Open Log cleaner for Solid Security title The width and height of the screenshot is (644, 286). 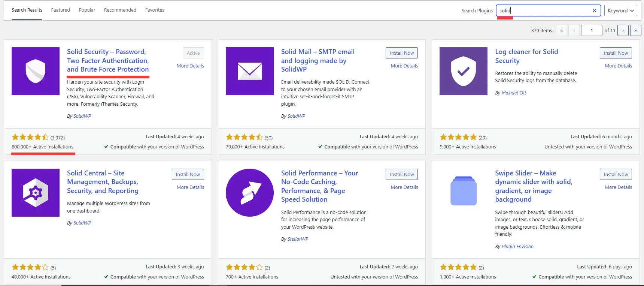526,56
